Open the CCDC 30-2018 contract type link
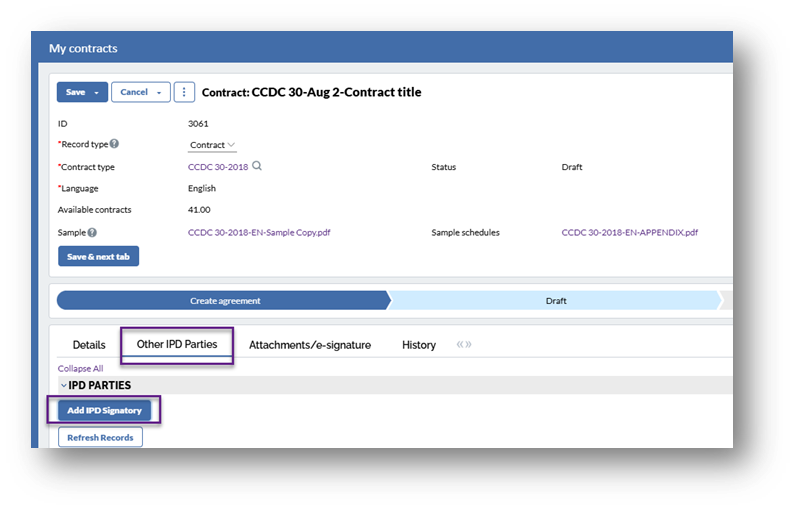Image resolution: width=795 pixels, height=510 pixels. point(218,167)
